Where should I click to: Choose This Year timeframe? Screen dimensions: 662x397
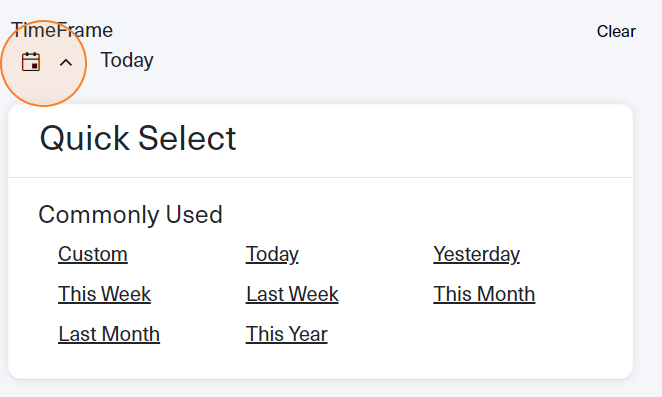tap(287, 334)
